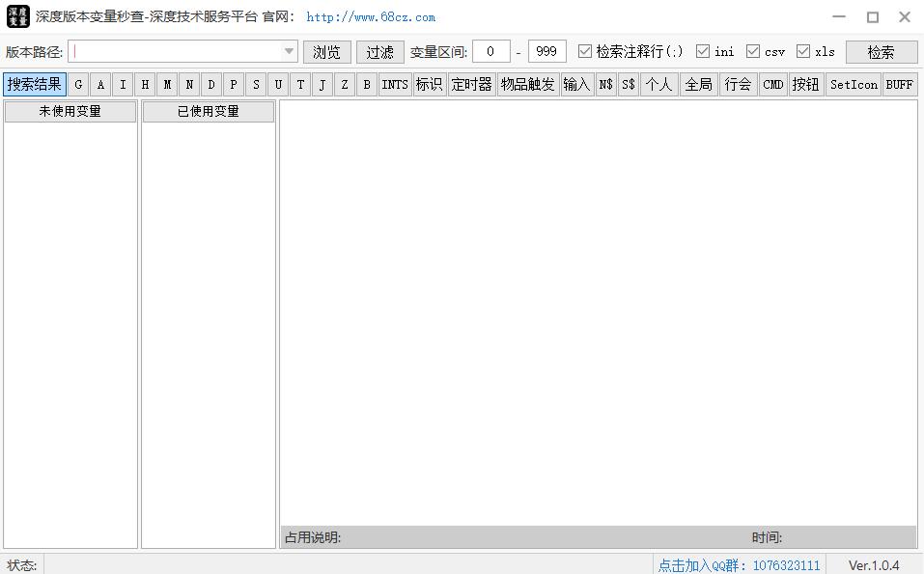This screenshot has width=924, height=574.
Task: Toggle the csv checkbox
Action: pos(752,51)
